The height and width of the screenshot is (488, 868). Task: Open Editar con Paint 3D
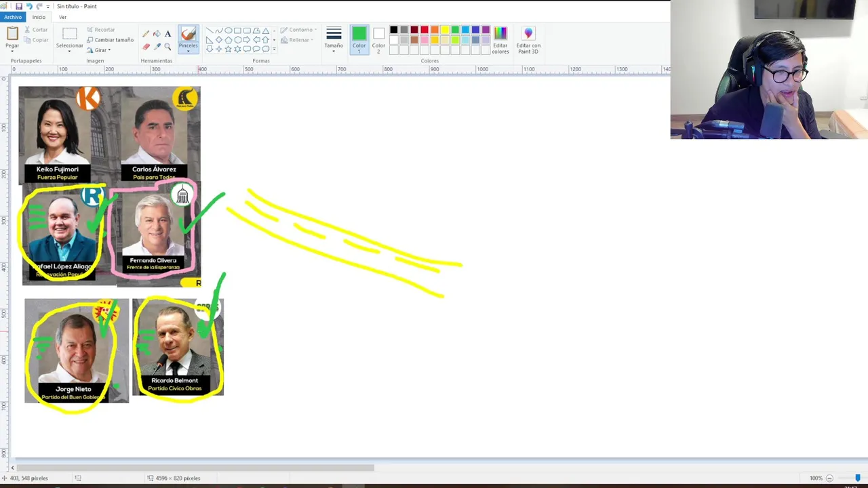click(x=528, y=41)
